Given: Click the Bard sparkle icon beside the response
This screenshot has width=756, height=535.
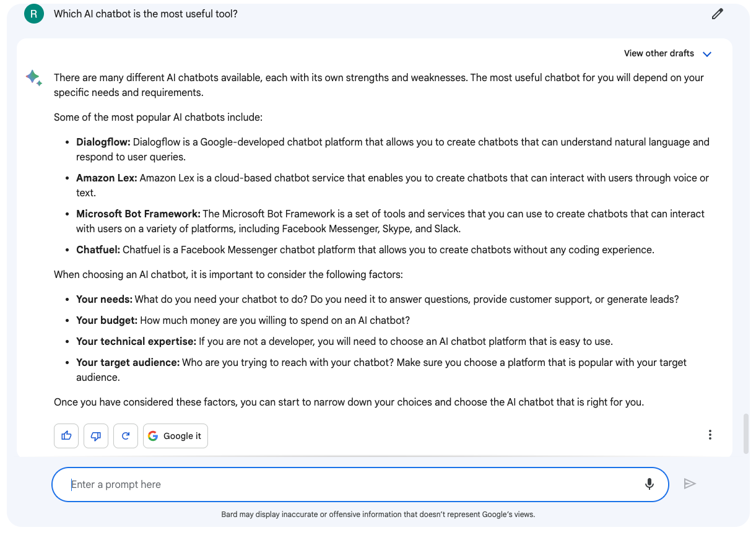Looking at the screenshot, I should coord(33,78).
